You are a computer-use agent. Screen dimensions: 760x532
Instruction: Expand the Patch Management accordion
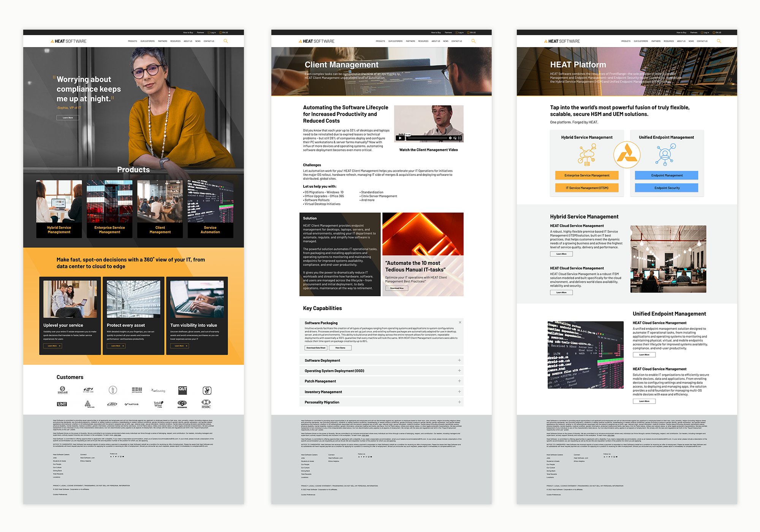click(382, 381)
